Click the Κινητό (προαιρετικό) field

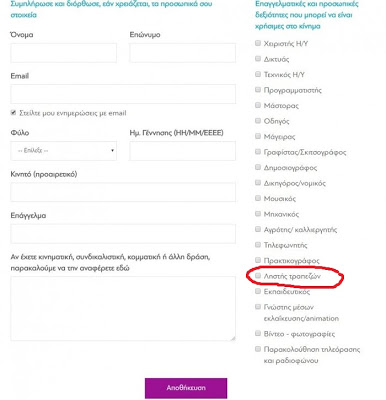123,192
